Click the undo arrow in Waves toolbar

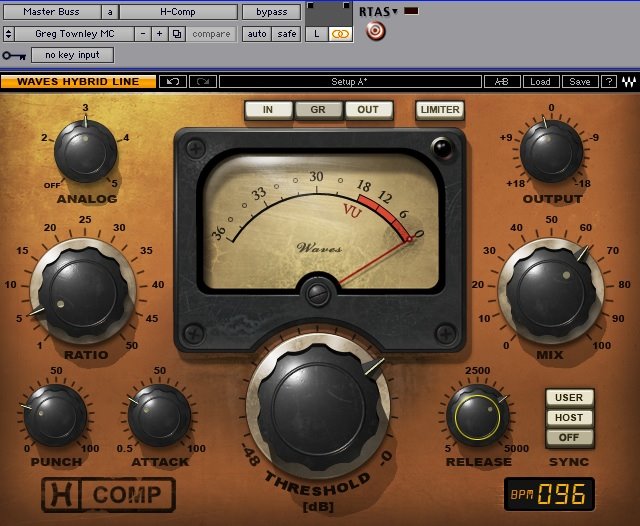pos(173,82)
